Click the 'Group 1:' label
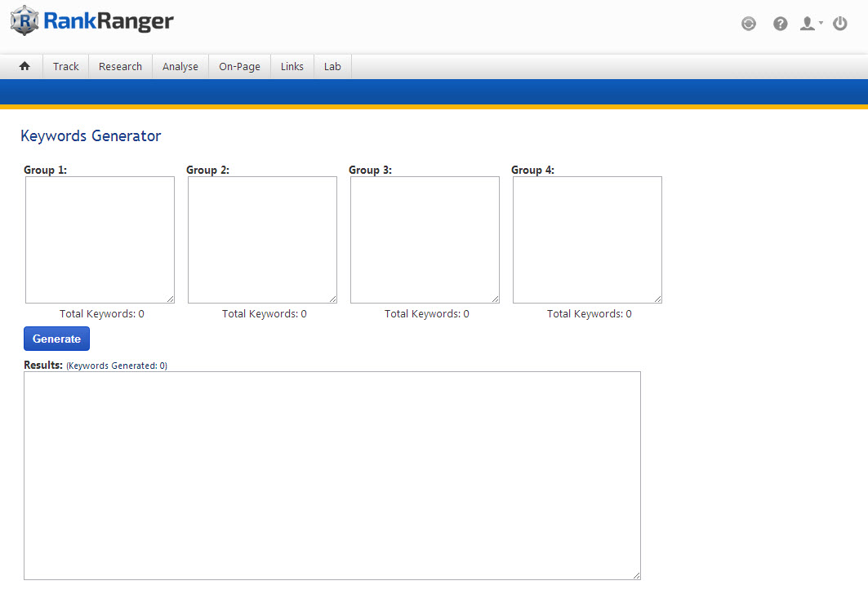Image resolution: width=868 pixels, height=594 pixels. (46, 170)
